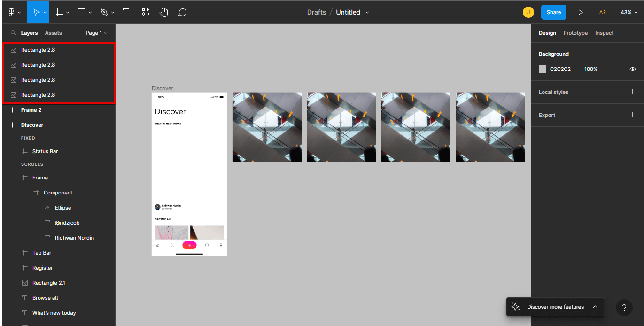644x326 pixels.
Task: Switch to the Assets tab
Action: pyautogui.click(x=53, y=33)
